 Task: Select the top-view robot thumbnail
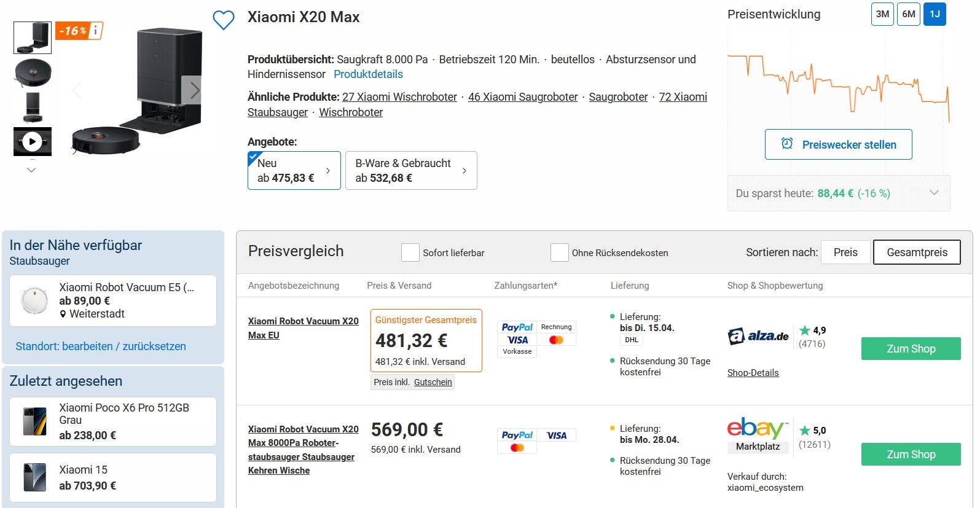(33, 72)
